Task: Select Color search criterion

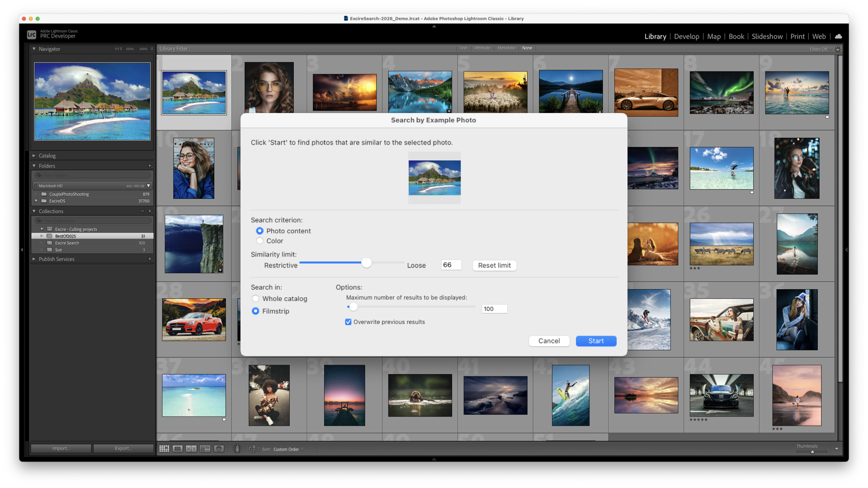Action: coord(260,241)
